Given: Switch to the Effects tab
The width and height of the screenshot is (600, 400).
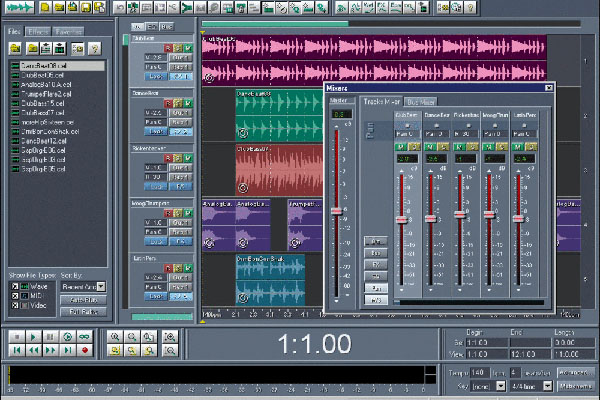Looking at the screenshot, I should 40,32.
